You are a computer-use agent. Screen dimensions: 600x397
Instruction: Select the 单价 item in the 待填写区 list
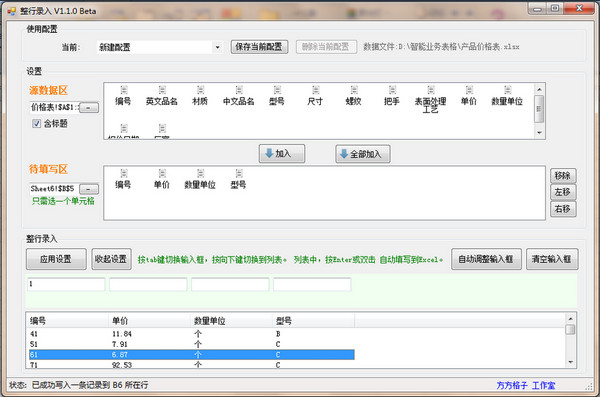pos(162,179)
